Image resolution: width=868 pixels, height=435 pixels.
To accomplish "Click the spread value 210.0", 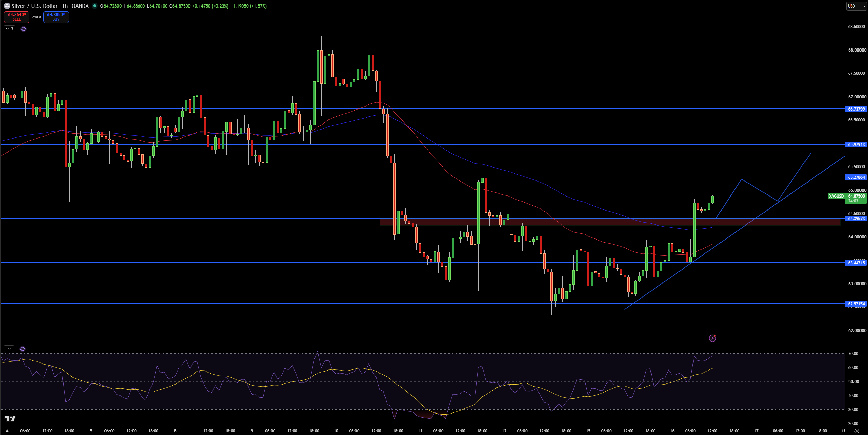I will [37, 17].
